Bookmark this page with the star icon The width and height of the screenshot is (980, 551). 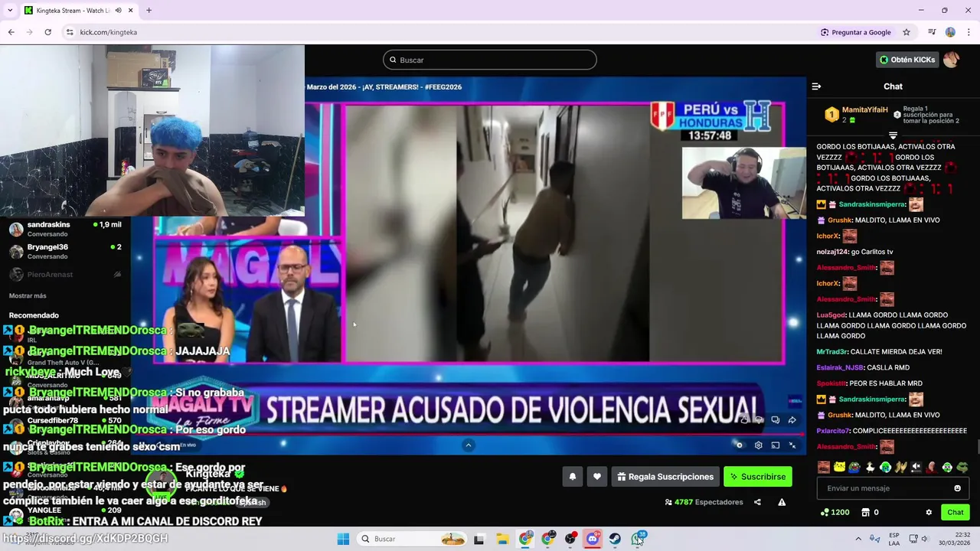coord(906,32)
